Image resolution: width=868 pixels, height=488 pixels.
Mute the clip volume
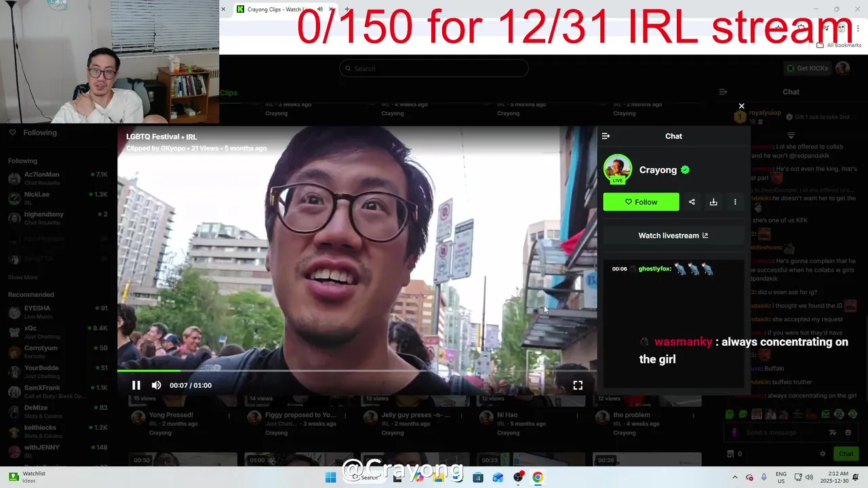coord(156,385)
